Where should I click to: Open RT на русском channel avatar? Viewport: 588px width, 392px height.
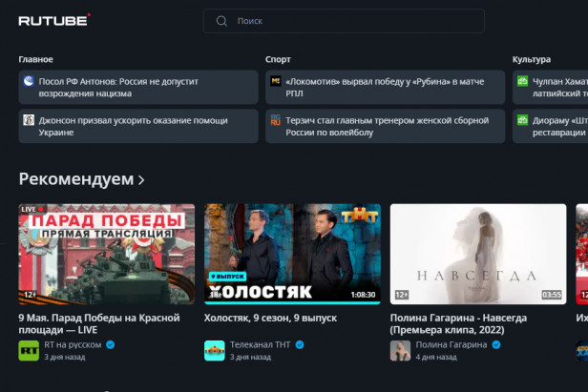pyautogui.click(x=29, y=350)
